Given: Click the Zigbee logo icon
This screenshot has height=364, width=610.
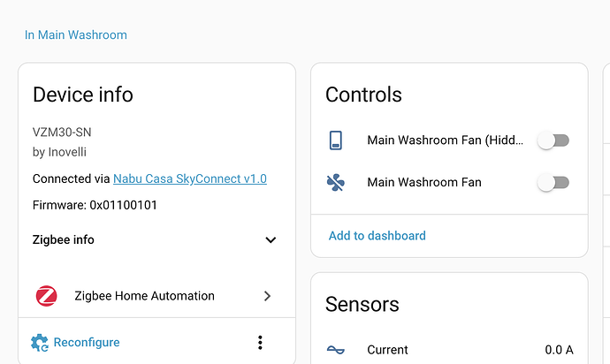Looking at the screenshot, I should coord(46,296).
